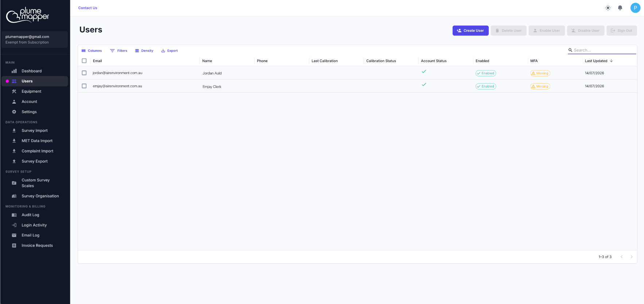
Task: Go to the next table page
Action: click(632, 257)
